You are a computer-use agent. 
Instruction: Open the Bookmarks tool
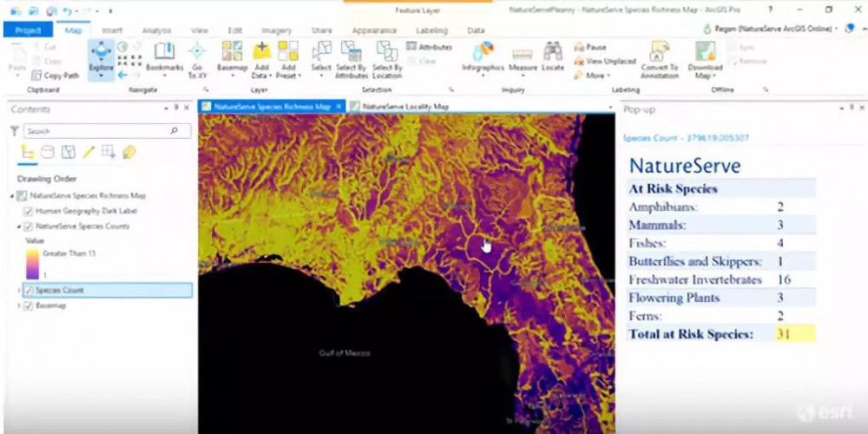point(164,58)
